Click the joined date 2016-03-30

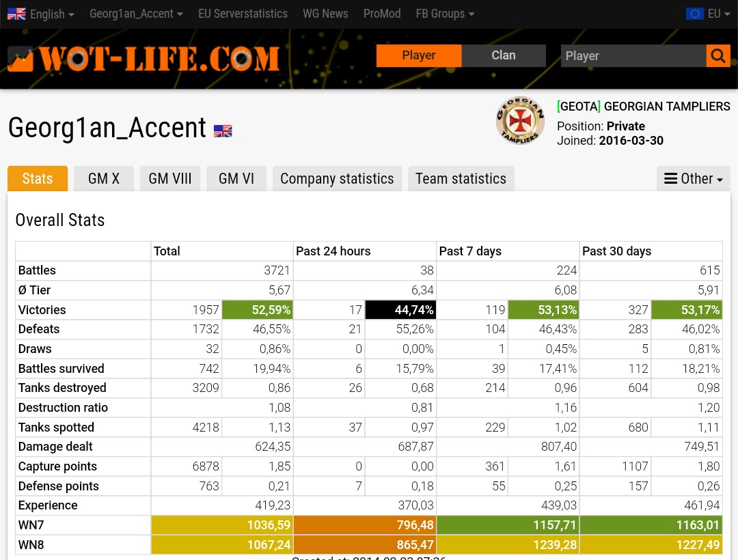click(x=631, y=141)
